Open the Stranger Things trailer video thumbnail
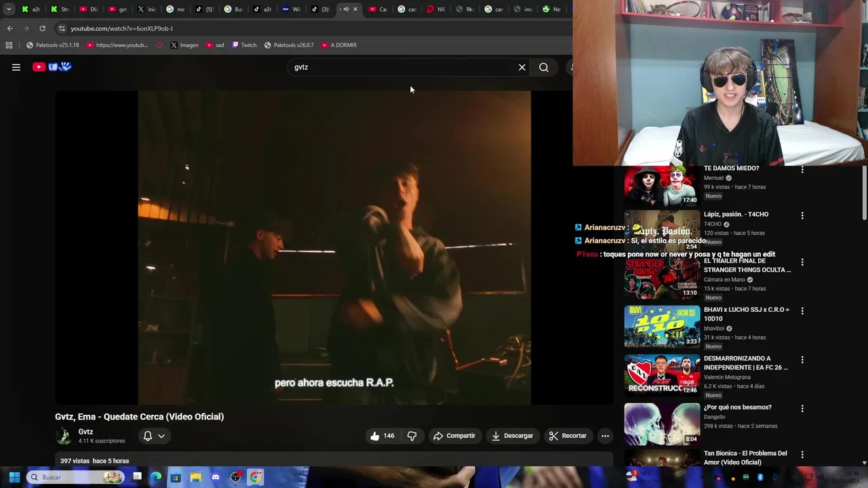Screen dimensions: 868x488 tap(662, 279)
